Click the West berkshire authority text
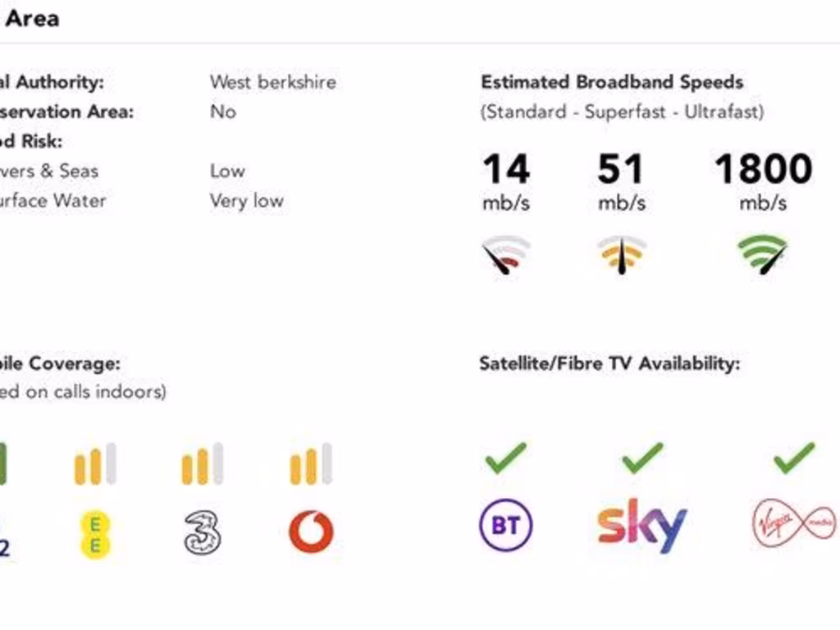Viewport: 840px width, 630px height. click(x=272, y=82)
